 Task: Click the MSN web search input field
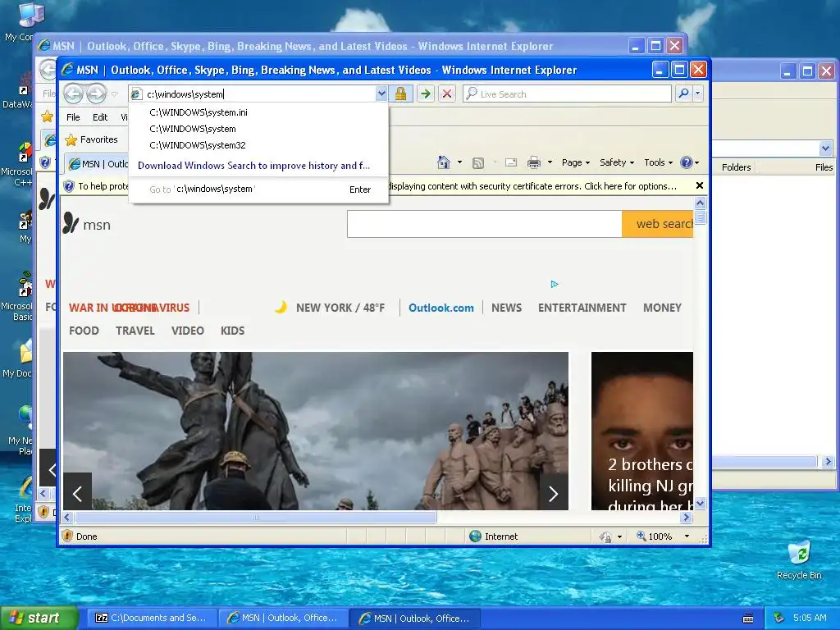point(484,224)
